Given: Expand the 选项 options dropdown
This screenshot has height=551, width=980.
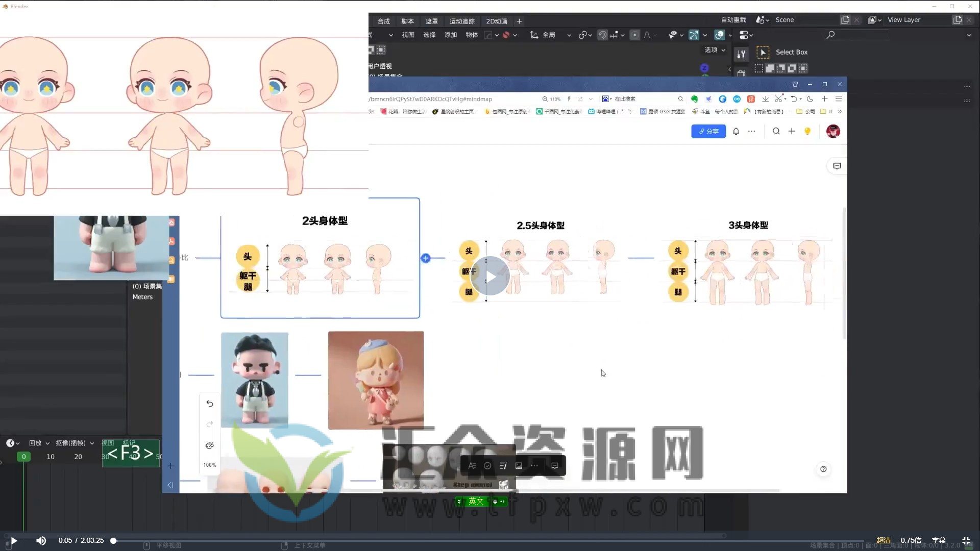Looking at the screenshot, I should [x=713, y=49].
